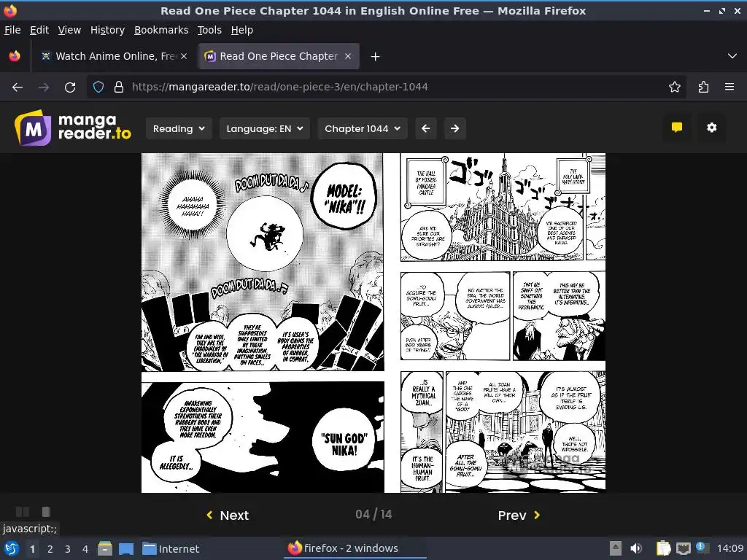747x560 pixels.
Task: Open a new tab with plus button
Action: click(376, 57)
